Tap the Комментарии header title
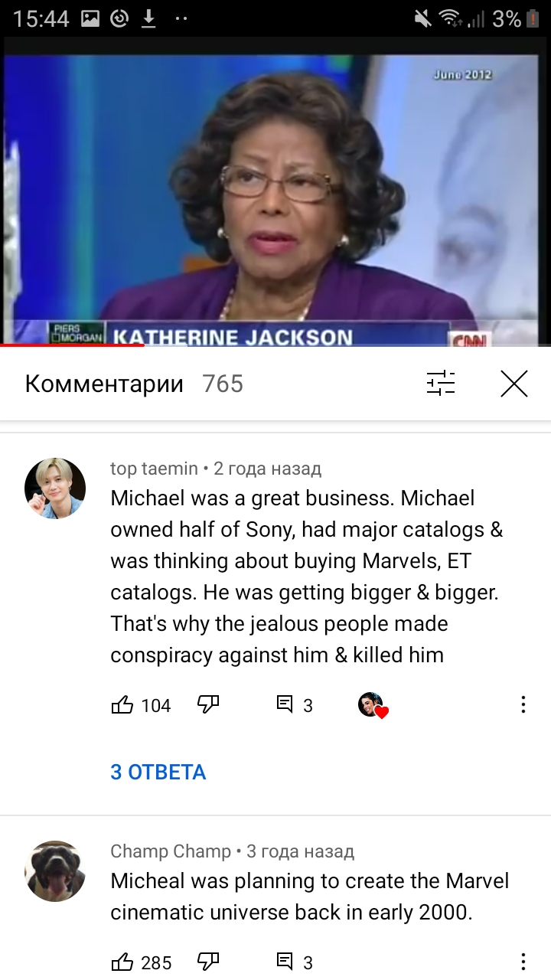The height and width of the screenshot is (980, 551). point(104,384)
